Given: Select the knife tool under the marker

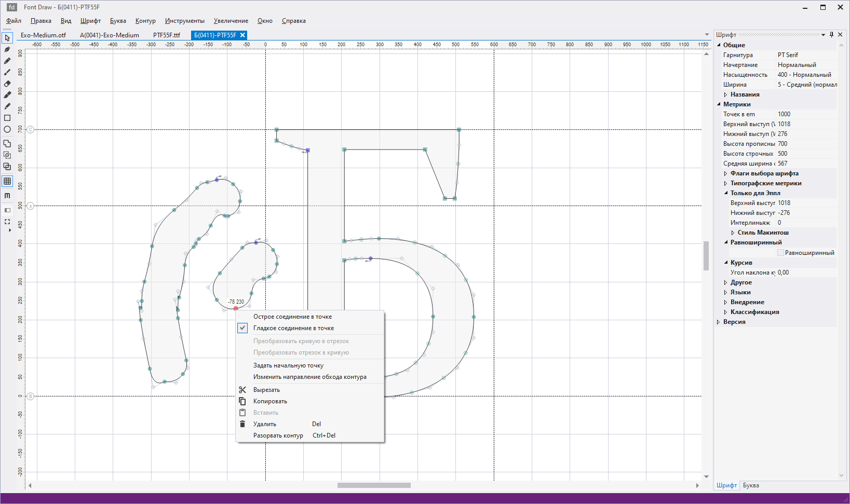Looking at the screenshot, I should pos(7,106).
